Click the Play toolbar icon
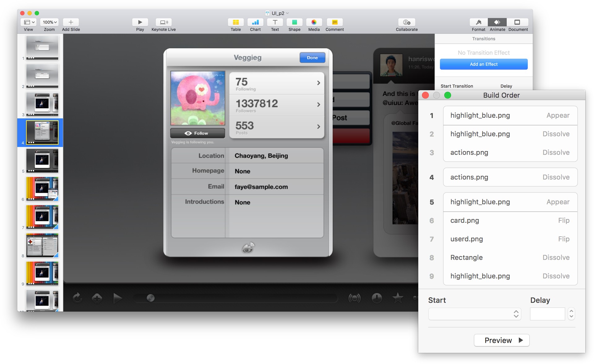594x364 pixels. point(140,22)
